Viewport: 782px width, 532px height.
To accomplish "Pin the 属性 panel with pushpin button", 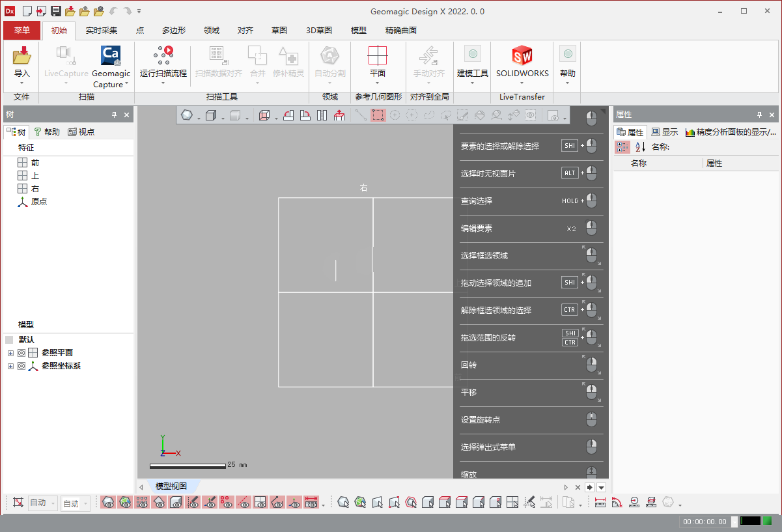I will (759, 115).
